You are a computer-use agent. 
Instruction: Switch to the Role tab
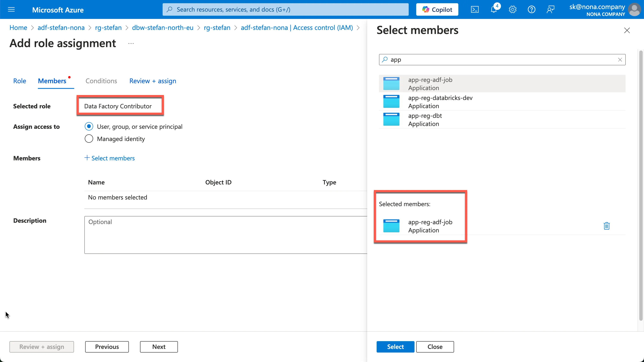20,81
